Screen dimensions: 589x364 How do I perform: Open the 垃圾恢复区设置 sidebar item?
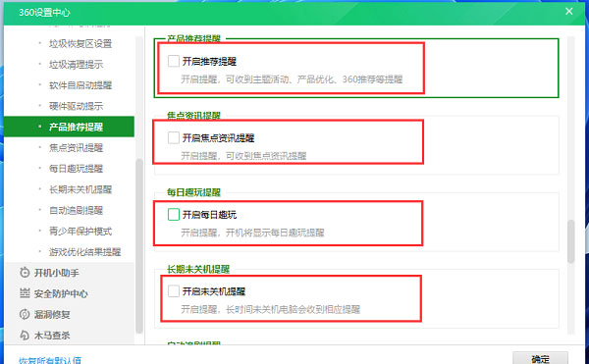click(80, 44)
